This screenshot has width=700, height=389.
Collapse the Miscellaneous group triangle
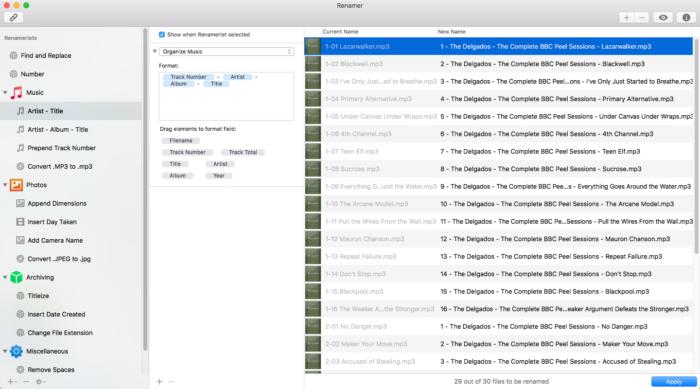coord(5,351)
